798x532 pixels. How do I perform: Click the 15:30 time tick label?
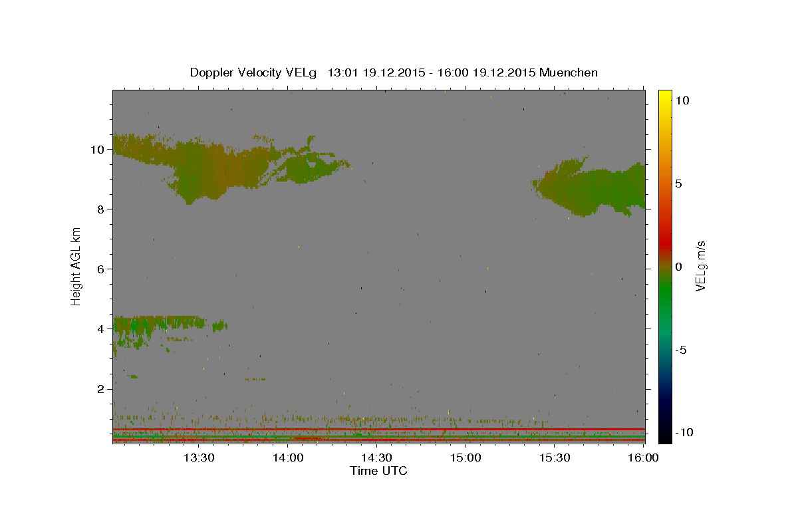click(555, 458)
